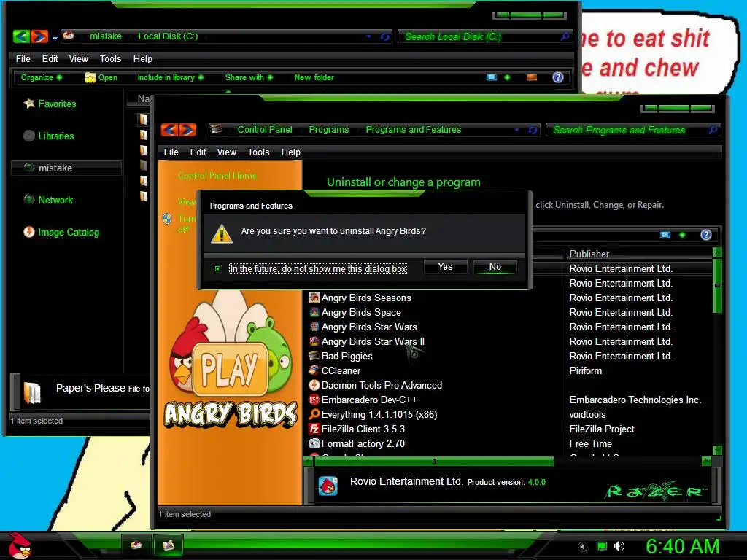This screenshot has width=747, height=560.
Task: Click the FileZilla Client program icon
Action: coord(314,429)
